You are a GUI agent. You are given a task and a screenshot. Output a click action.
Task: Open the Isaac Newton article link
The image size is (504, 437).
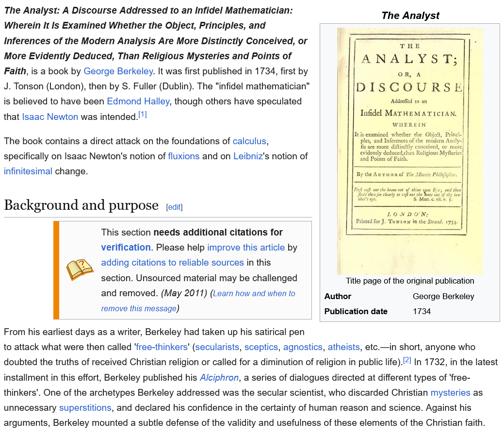click(50, 117)
